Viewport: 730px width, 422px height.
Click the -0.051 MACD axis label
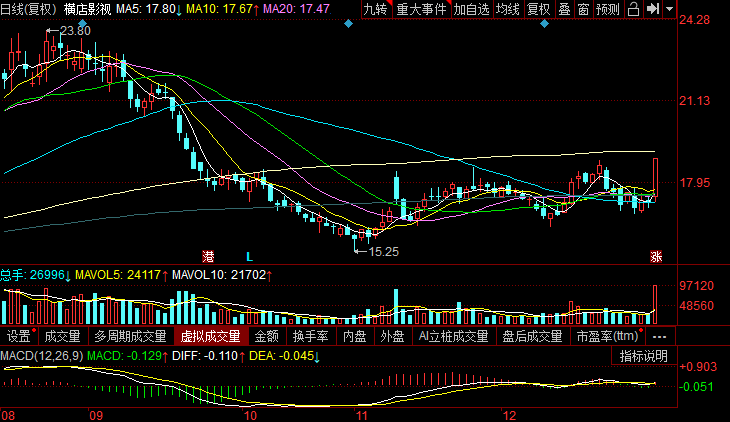point(696,387)
